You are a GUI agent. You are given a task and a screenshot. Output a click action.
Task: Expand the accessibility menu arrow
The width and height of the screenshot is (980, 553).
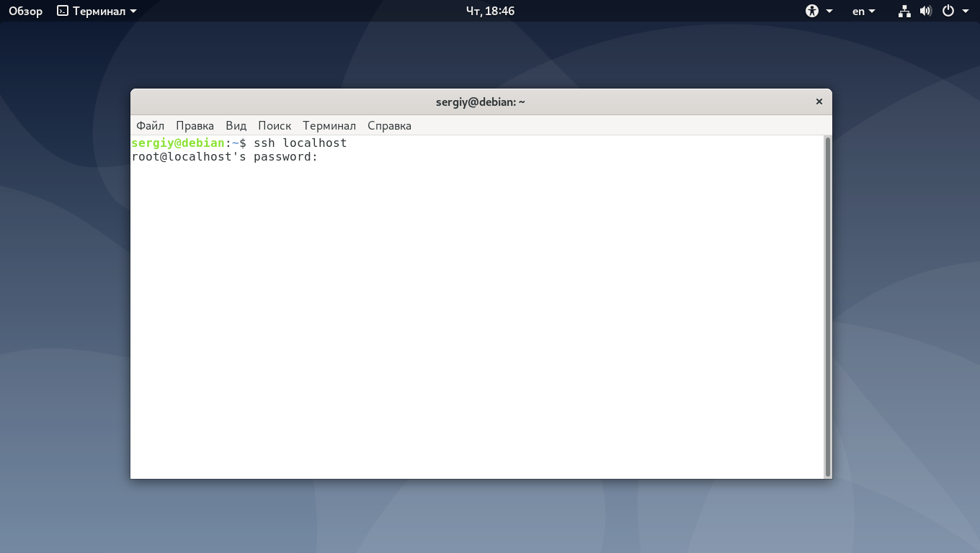(x=829, y=12)
